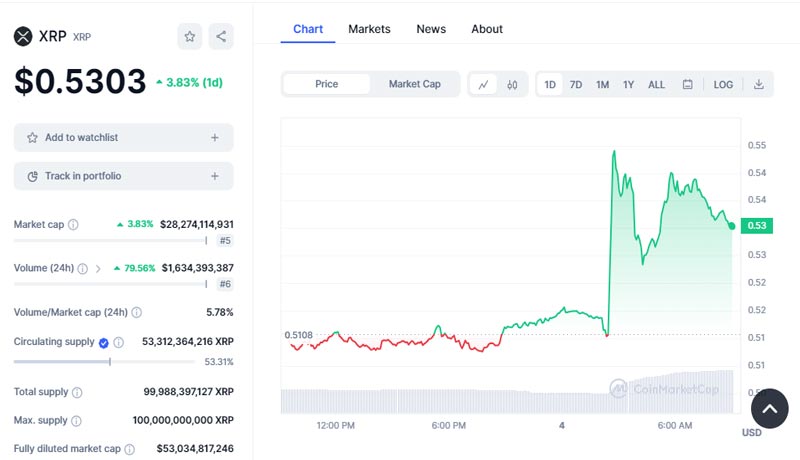Select the 1D time range

[x=549, y=85]
